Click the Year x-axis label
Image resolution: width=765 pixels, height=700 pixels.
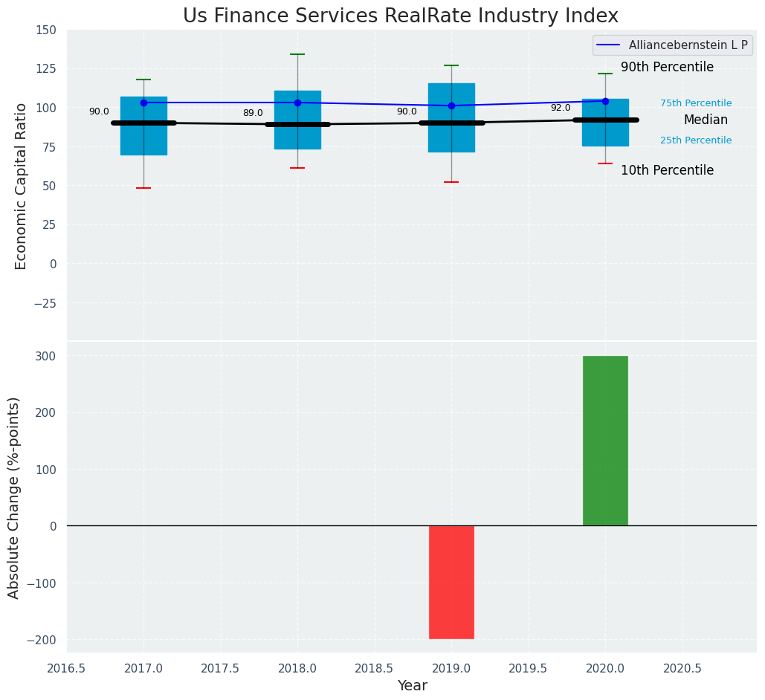412,686
